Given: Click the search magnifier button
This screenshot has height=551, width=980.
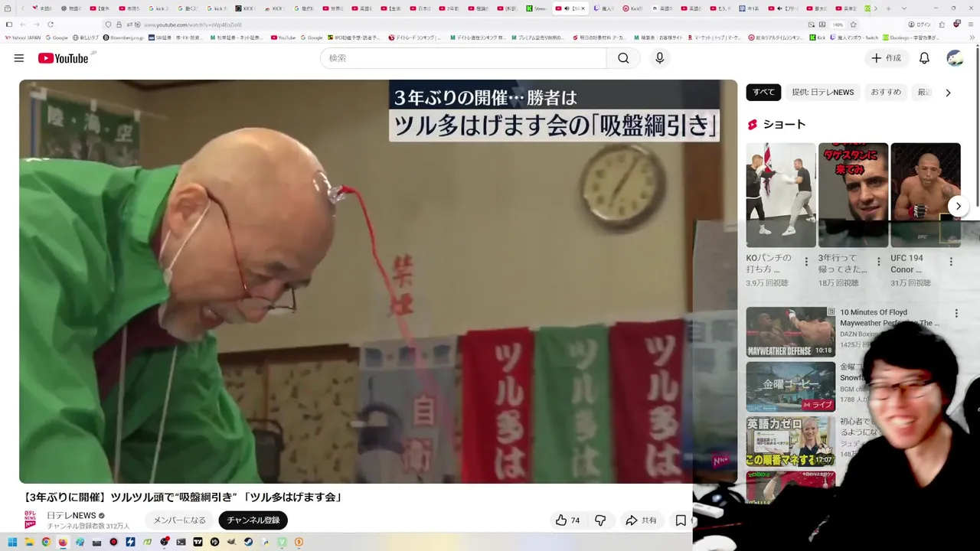Looking at the screenshot, I should (x=623, y=58).
